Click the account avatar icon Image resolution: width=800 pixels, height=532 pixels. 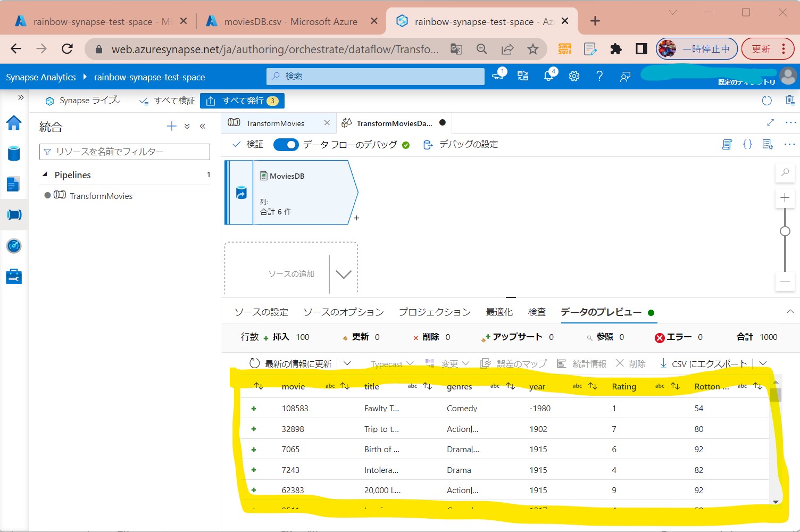[788, 76]
